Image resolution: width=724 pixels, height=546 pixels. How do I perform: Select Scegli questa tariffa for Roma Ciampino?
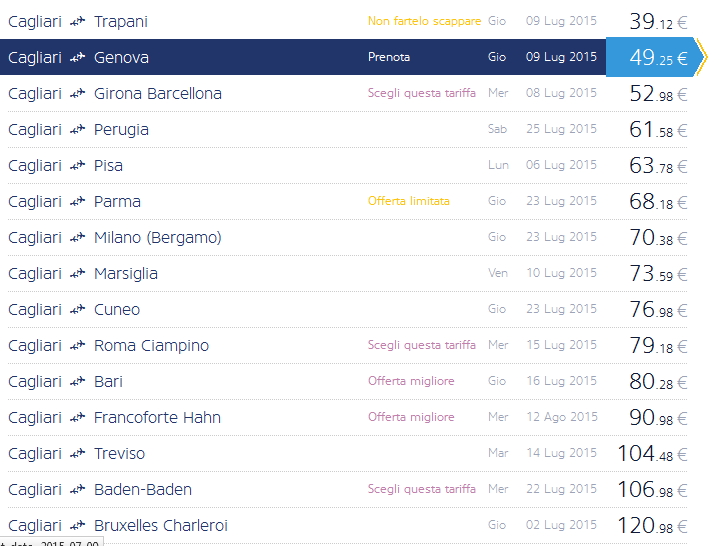[x=421, y=345]
